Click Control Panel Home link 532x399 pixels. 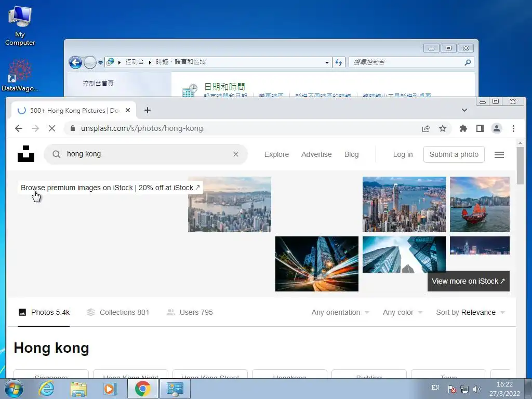[x=98, y=83]
